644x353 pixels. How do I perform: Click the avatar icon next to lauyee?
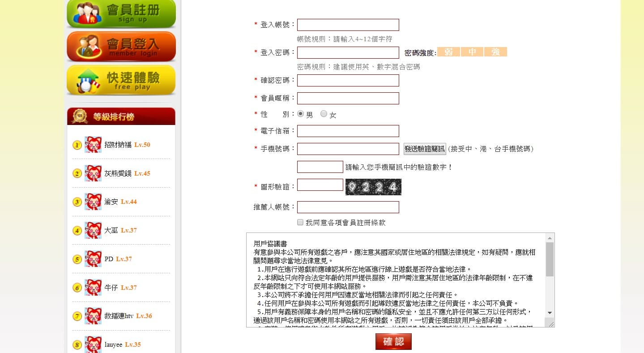click(x=93, y=344)
